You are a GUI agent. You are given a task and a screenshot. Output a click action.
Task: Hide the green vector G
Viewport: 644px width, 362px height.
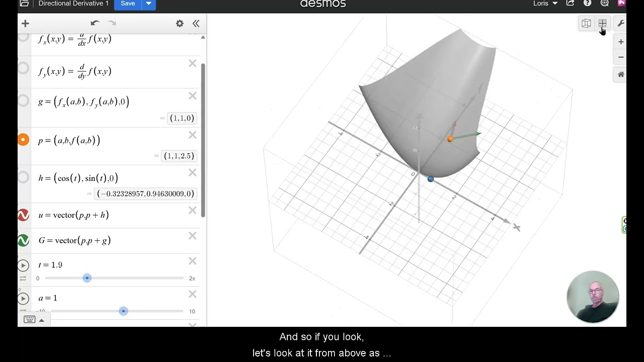23,240
